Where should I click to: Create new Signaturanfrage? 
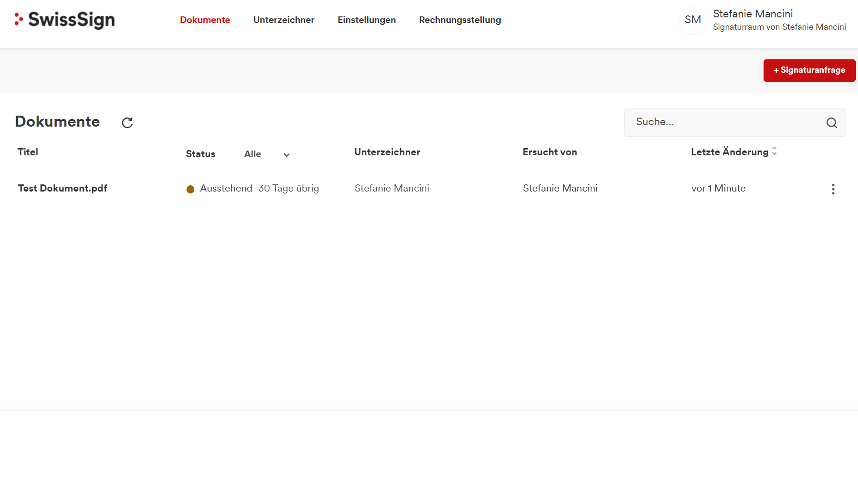[x=809, y=70]
